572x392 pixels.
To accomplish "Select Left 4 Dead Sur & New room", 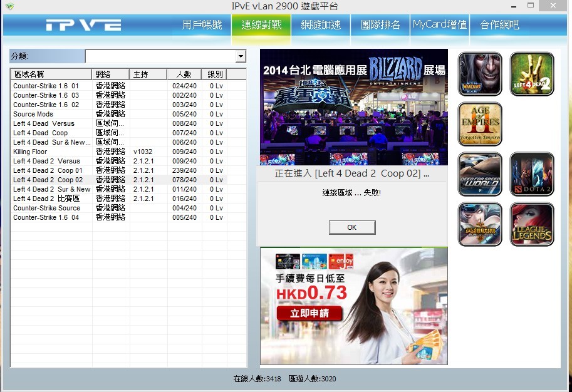I will (118, 142).
